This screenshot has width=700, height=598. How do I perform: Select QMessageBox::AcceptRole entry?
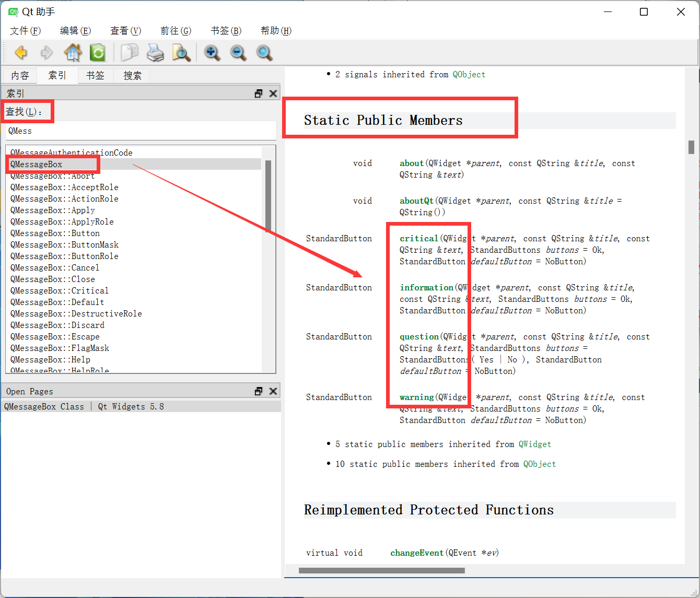[64, 187]
